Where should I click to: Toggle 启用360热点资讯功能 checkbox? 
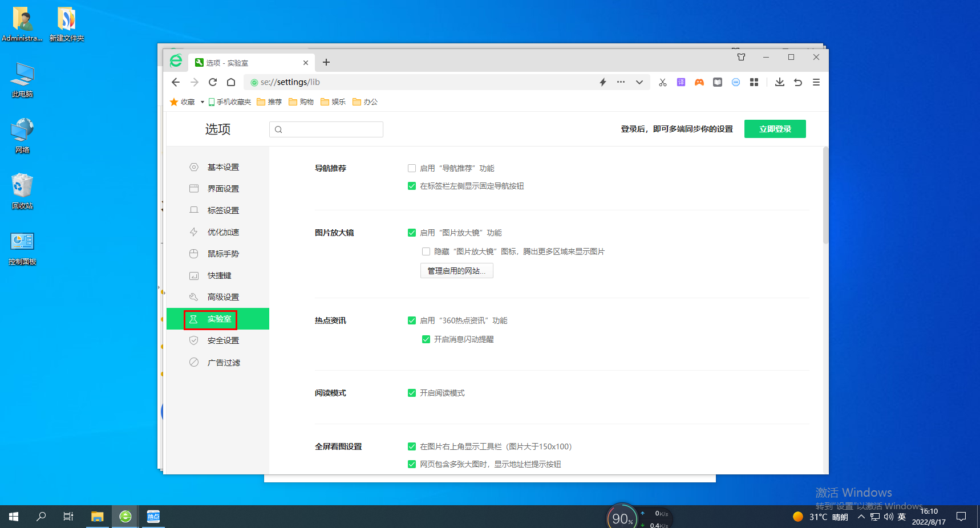coord(412,320)
